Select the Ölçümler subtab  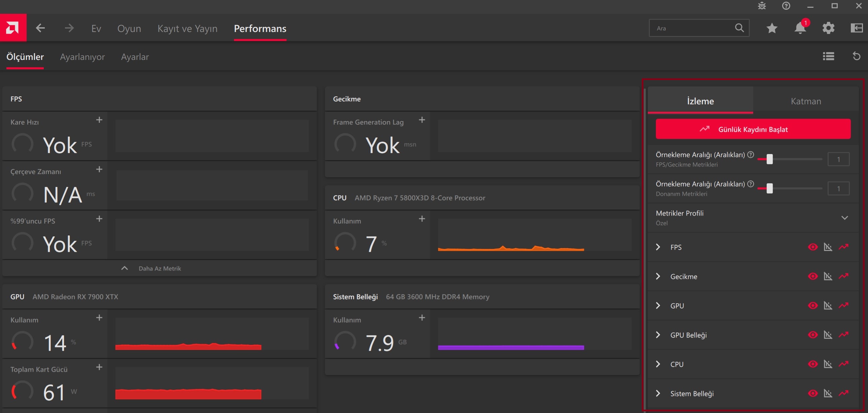click(25, 57)
